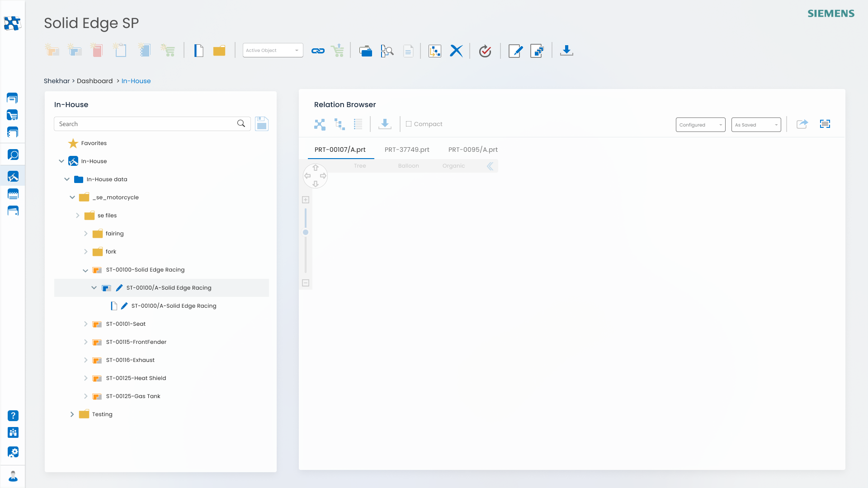Select the PRT-0095/A.prt tab

point(473,150)
